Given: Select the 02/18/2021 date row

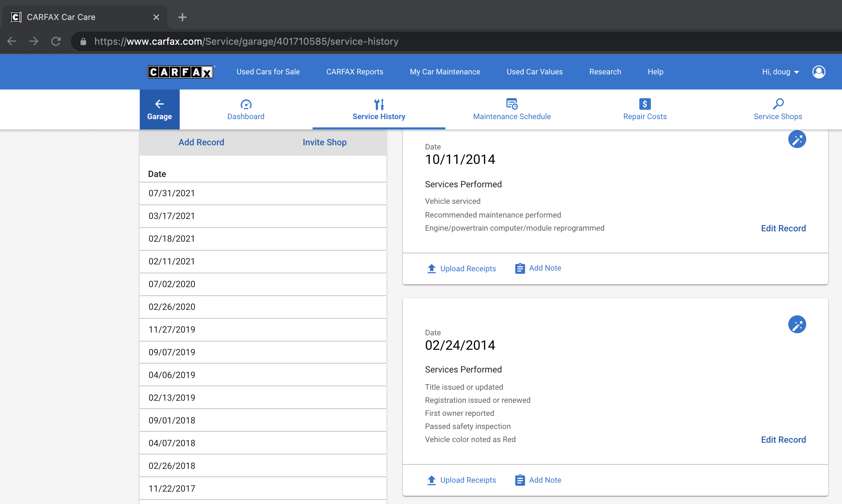Looking at the screenshot, I should [x=263, y=239].
